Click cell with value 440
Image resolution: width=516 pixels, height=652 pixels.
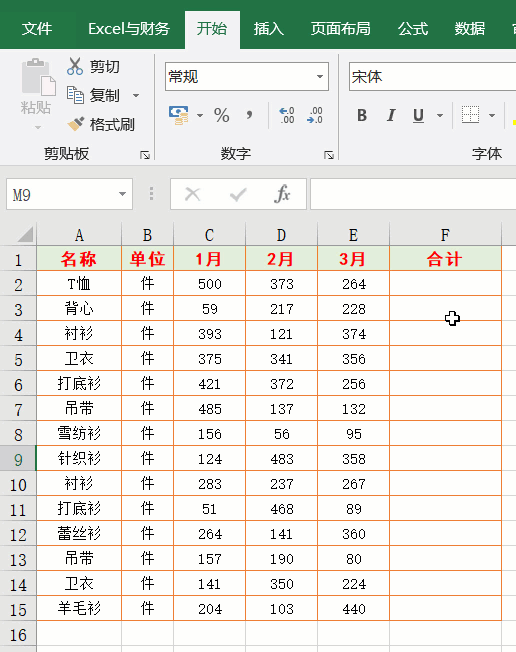[353, 608]
